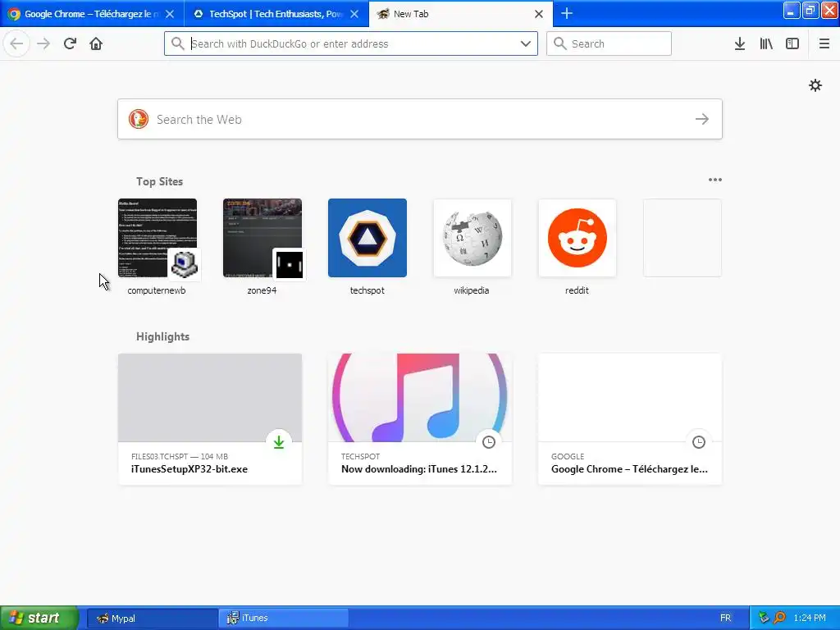Open the Windows start menu
This screenshot has height=630, width=840.
pyautogui.click(x=39, y=618)
